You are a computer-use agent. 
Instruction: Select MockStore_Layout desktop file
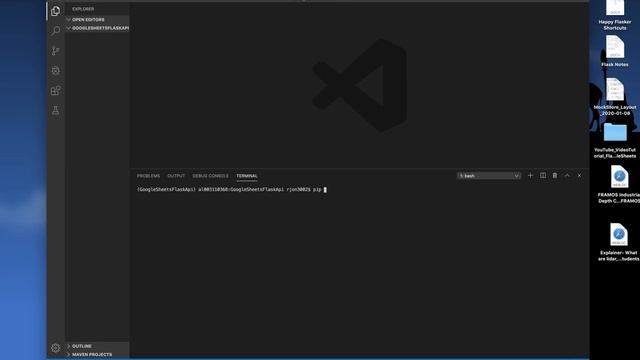tap(615, 97)
